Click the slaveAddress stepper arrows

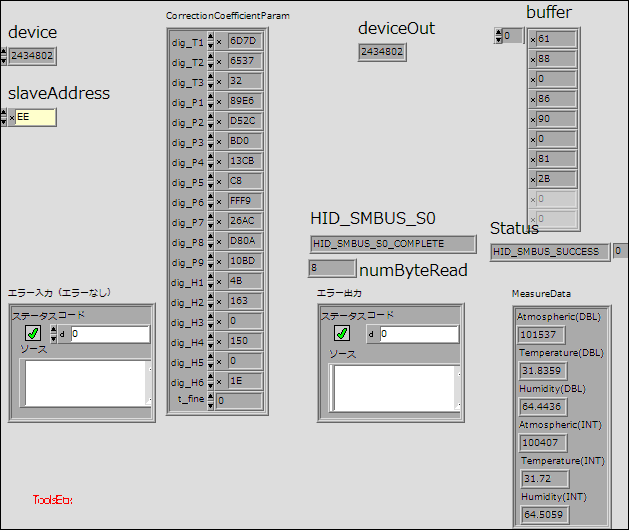3,117
